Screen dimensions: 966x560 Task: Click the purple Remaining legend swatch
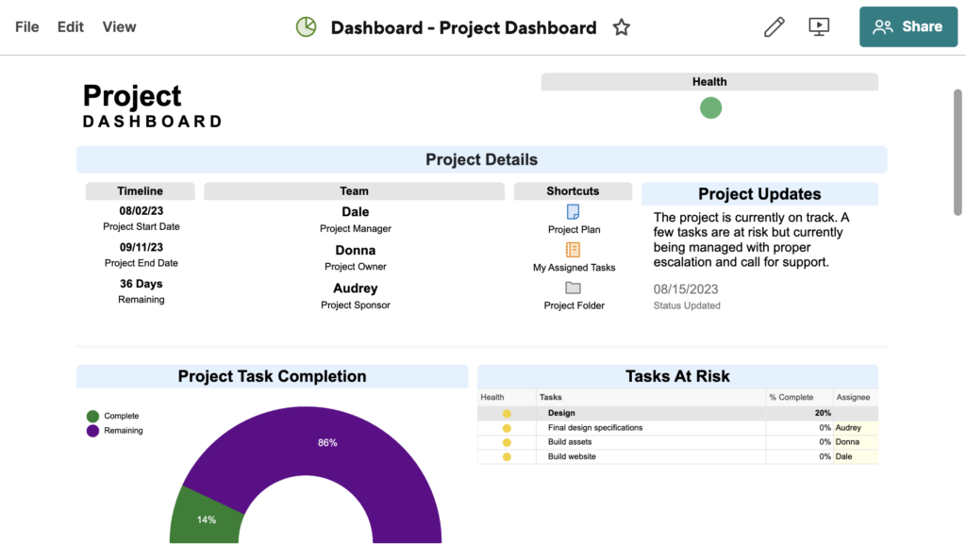click(x=92, y=431)
